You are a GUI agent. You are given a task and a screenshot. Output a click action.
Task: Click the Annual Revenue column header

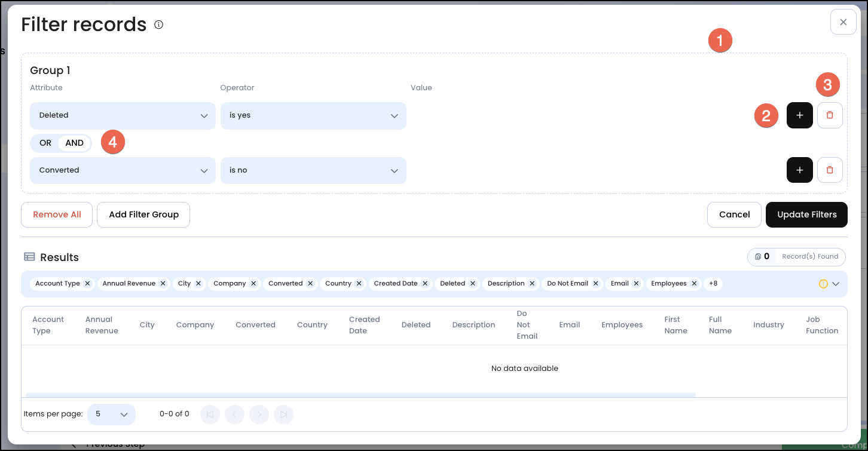[x=102, y=325]
